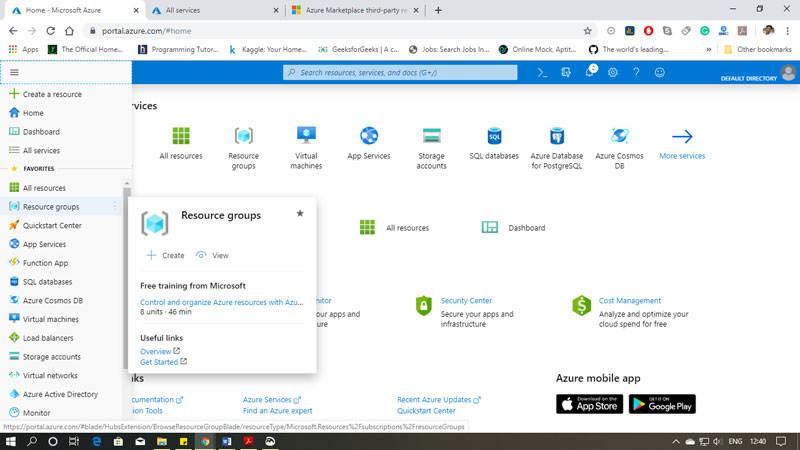Click Create in Resource groups popup
The image size is (800, 450).
[165, 256]
